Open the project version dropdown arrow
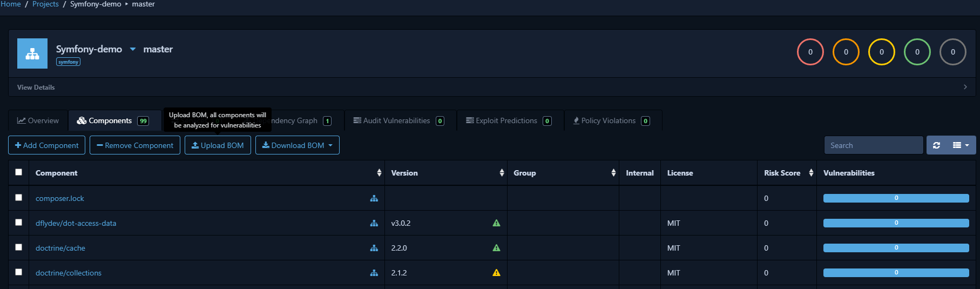The height and width of the screenshot is (289, 980). [133, 49]
